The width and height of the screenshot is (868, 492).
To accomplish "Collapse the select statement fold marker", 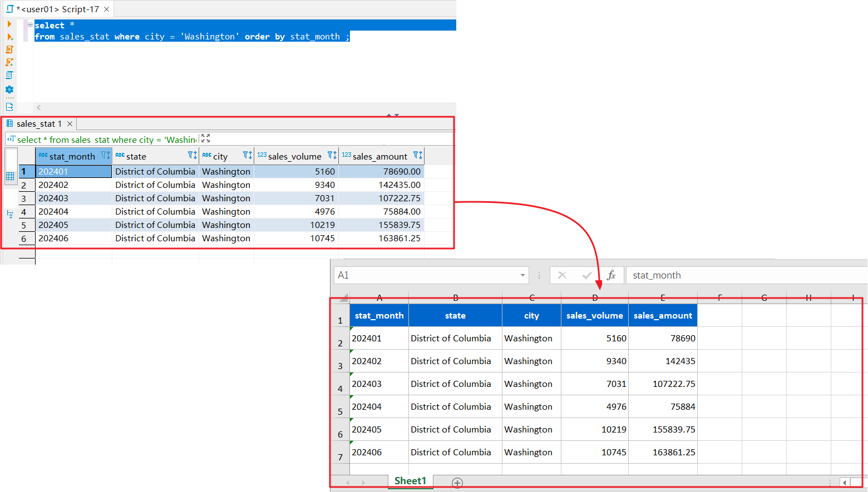I will click(x=30, y=25).
